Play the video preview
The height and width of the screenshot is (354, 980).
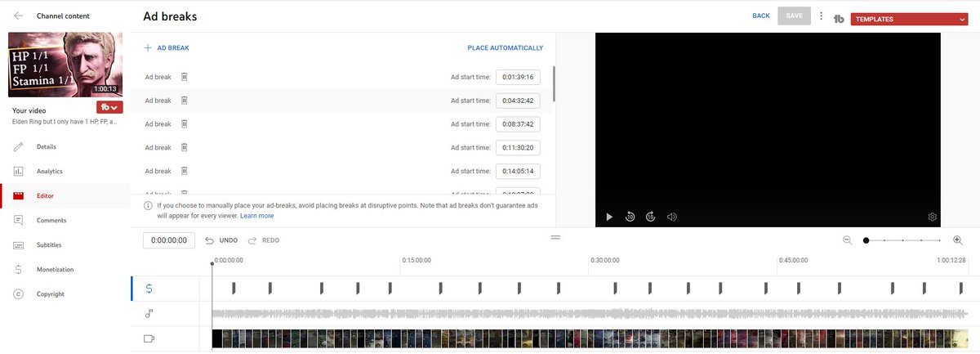coord(609,217)
